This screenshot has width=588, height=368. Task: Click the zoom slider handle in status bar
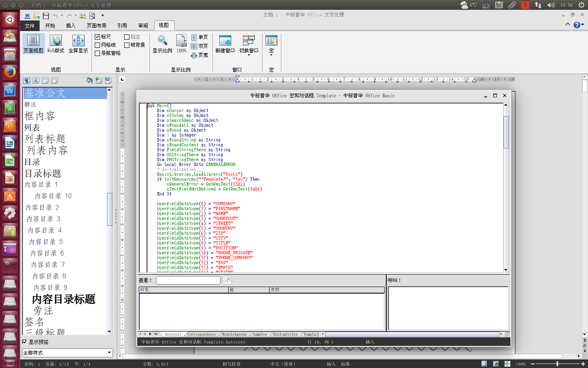[557, 364]
